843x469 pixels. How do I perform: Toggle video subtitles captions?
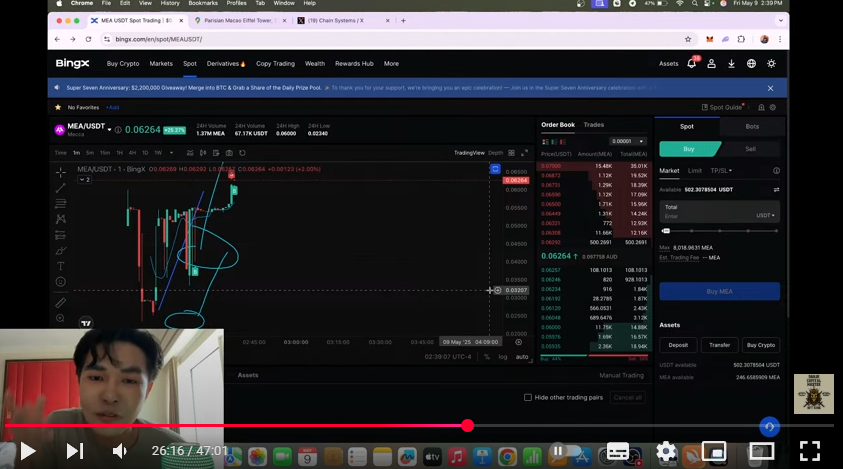(x=617, y=451)
